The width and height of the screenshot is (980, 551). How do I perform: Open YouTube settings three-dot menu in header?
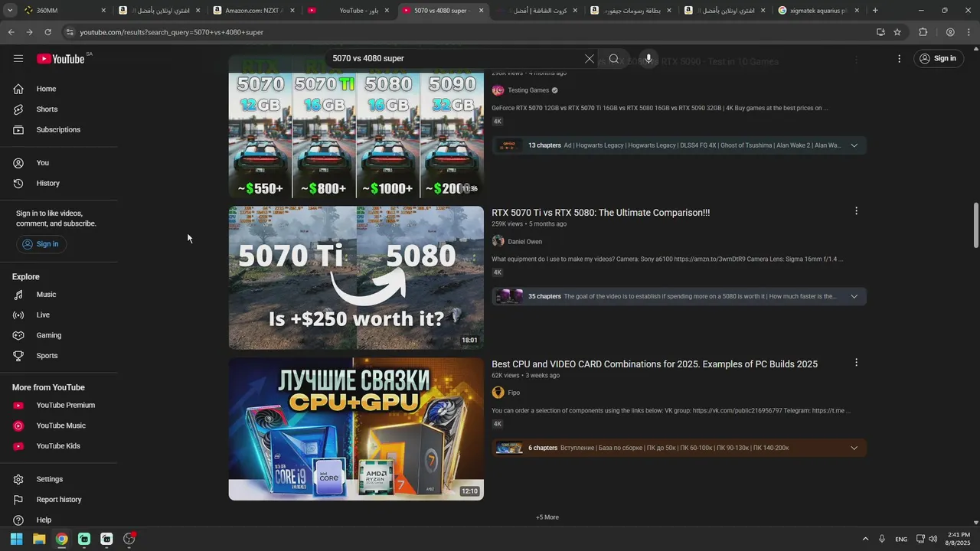pyautogui.click(x=900, y=58)
